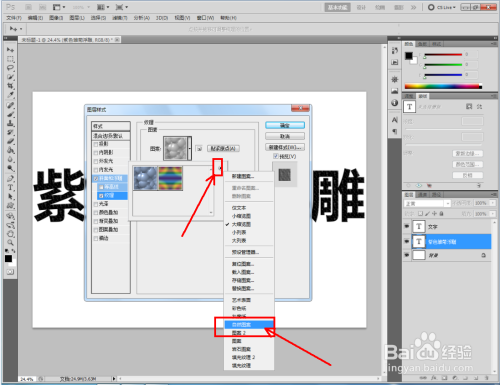Screen dimensions: 500x385
Task: Select the Zoom magnifier tool
Action: click(10, 242)
